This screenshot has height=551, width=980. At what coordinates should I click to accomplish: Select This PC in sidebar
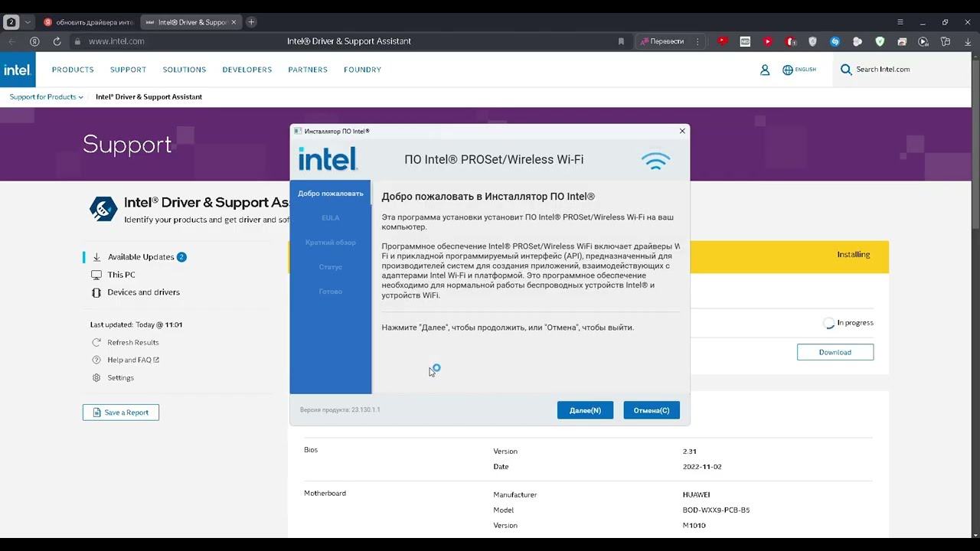(121, 275)
